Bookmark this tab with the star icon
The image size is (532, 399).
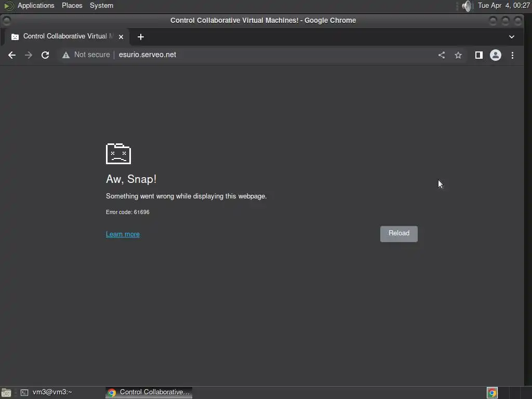(458, 55)
